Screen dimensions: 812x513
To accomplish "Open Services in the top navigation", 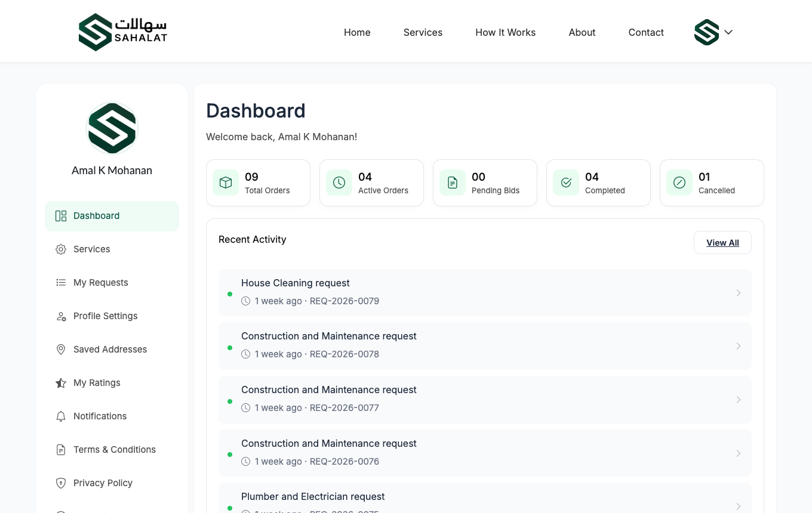I will [x=423, y=32].
